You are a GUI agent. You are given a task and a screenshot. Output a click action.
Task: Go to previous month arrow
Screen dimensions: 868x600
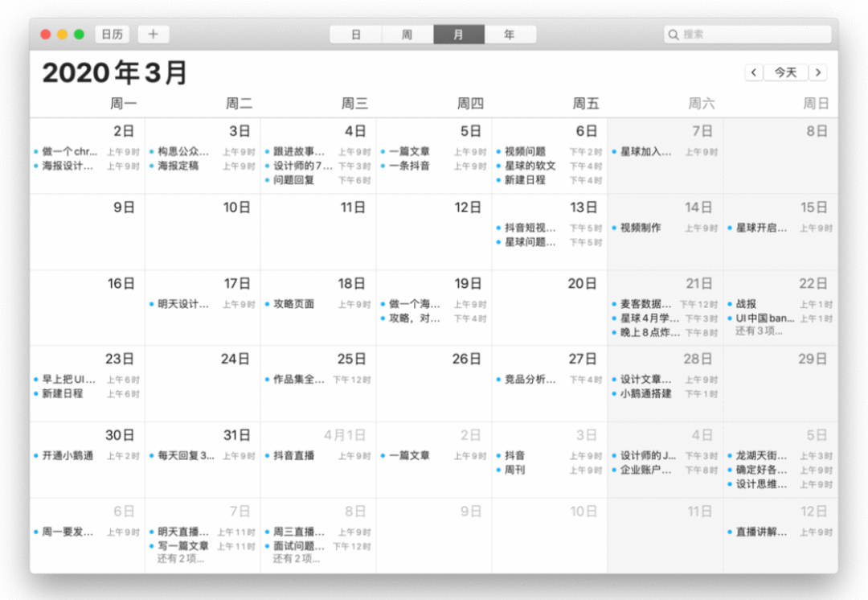point(754,72)
